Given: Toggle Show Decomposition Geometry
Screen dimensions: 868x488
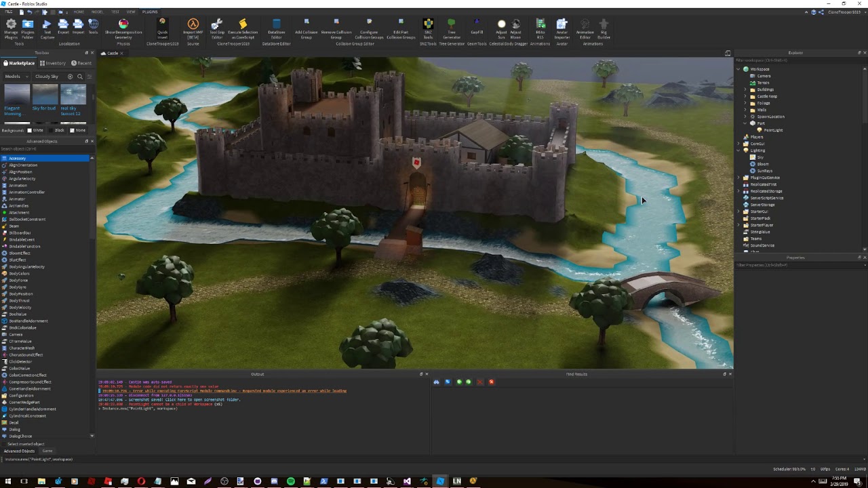Looking at the screenshot, I should click(x=123, y=28).
